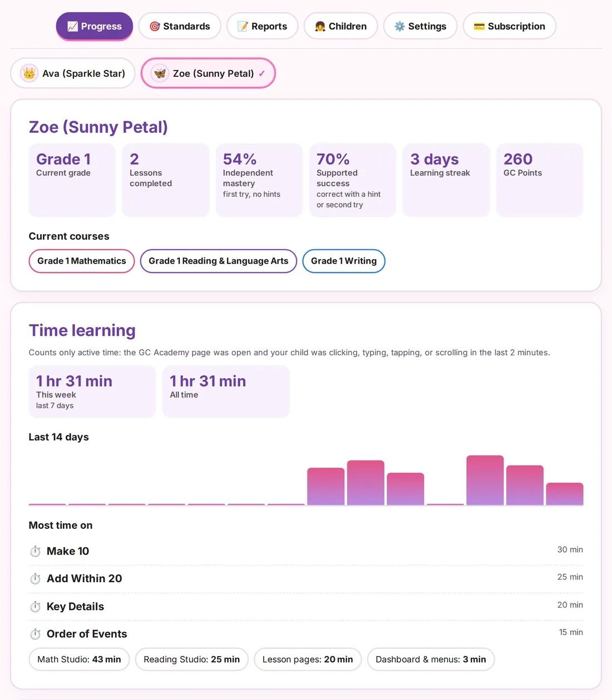This screenshot has width=612, height=700.
Task: Open the Settings tab
Action: click(420, 26)
